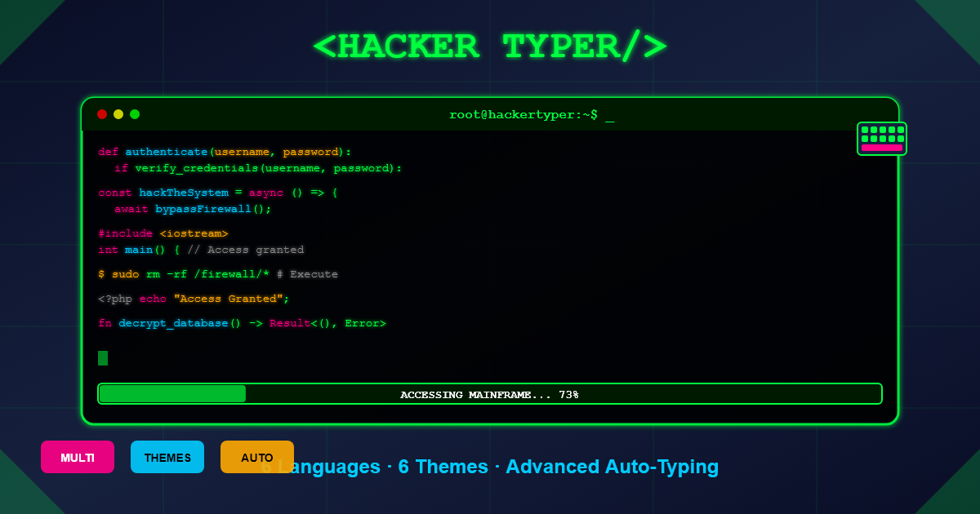Viewport: 980px width, 514px height.
Task: Click the green traffic light dot
Action: point(135,114)
